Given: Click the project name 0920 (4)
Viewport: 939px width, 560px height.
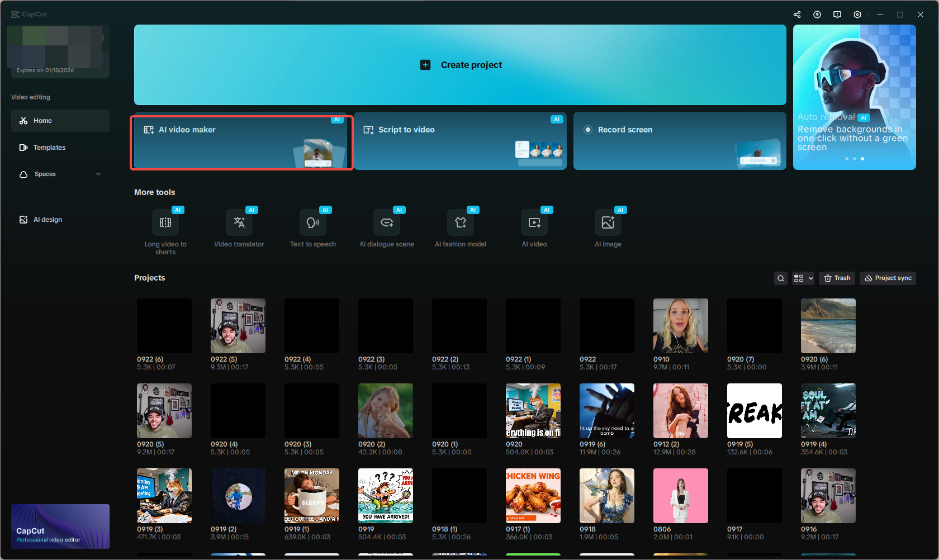Looking at the screenshot, I should [x=224, y=444].
